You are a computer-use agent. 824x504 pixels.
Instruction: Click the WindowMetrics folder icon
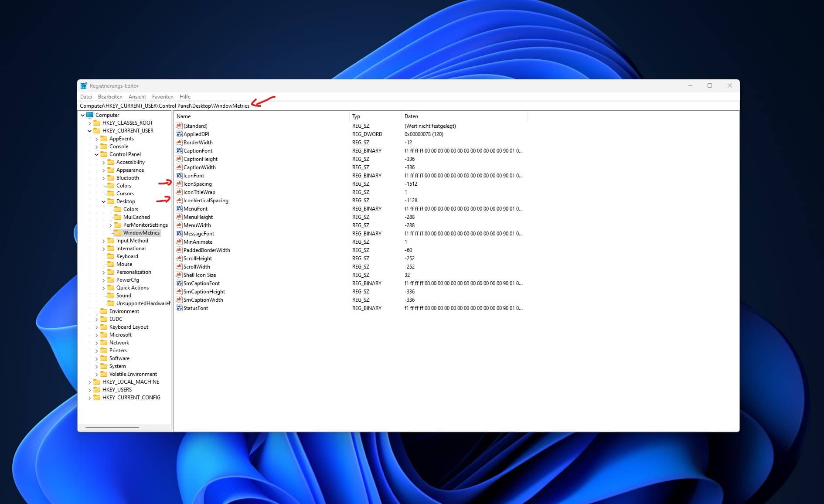[x=118, y=233]
